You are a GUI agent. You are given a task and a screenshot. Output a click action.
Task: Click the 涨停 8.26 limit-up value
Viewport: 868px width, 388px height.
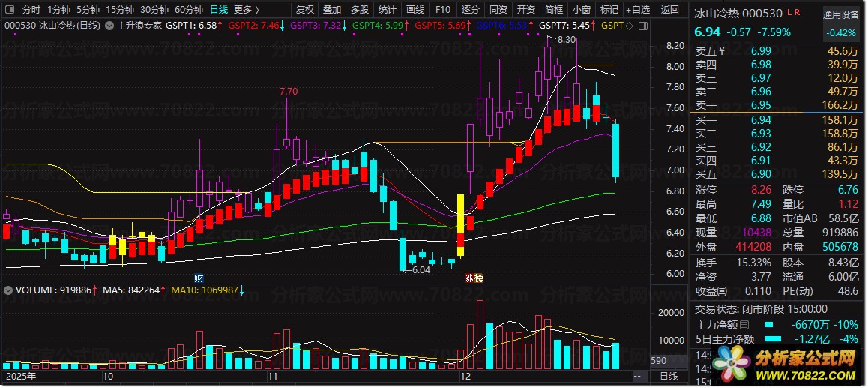761,191
